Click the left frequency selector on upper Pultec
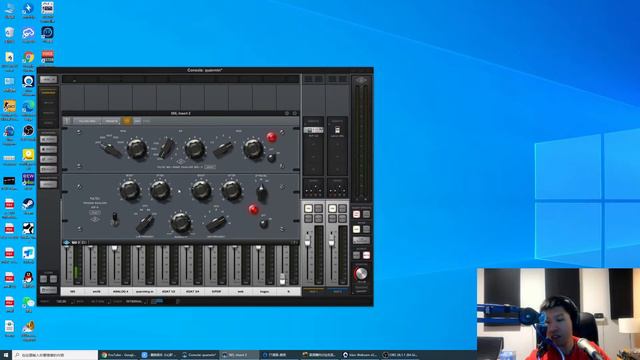 111,150
